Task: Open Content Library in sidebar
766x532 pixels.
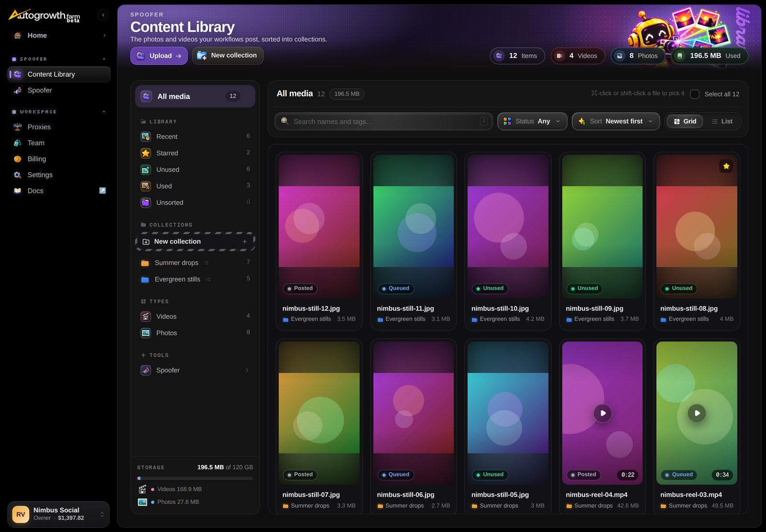Action: click(x=59, y=74)
